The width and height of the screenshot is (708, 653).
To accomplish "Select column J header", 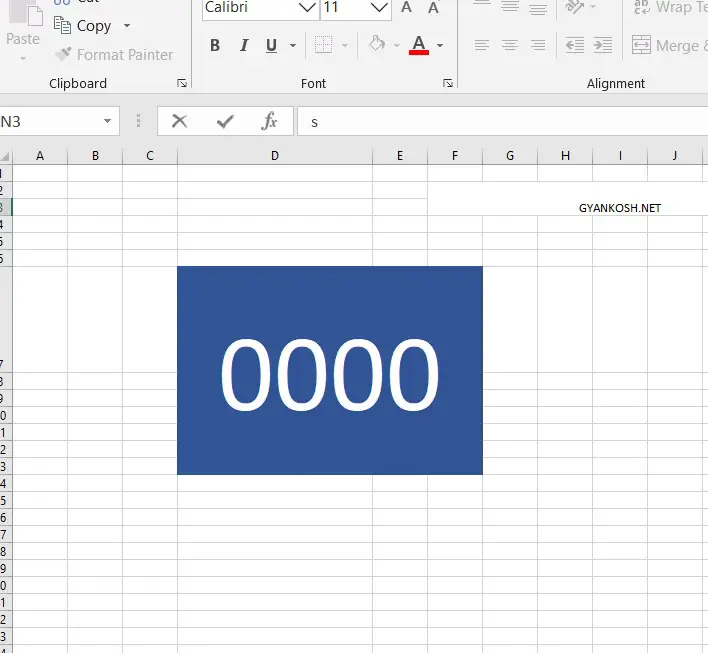I will click(675, 156).
